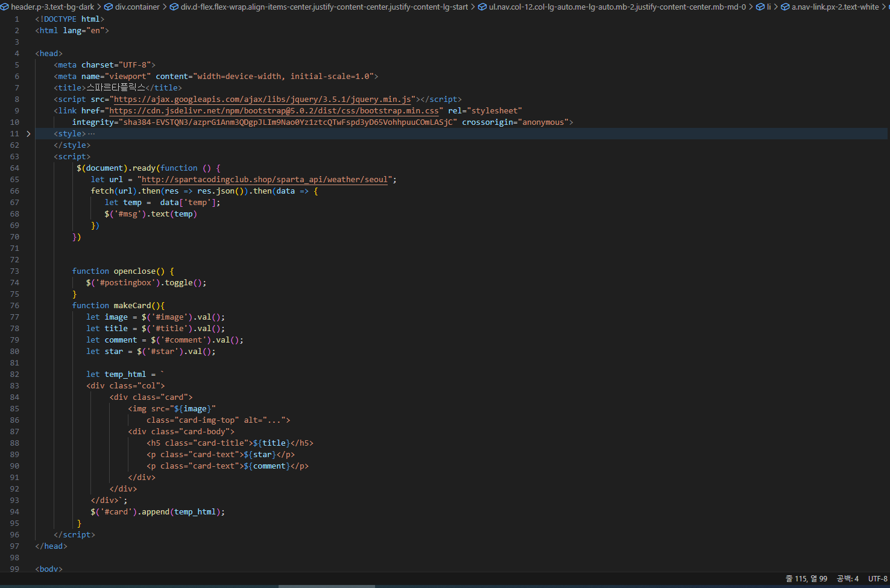Click line number 76 in the gutter
This screenshot has height=588, width=890.
(14, 306)
